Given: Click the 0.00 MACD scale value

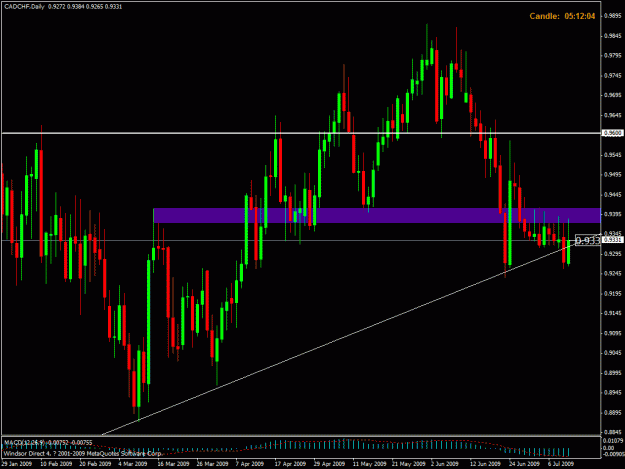Looking at the screenshot, I should [x=609, y=448].
